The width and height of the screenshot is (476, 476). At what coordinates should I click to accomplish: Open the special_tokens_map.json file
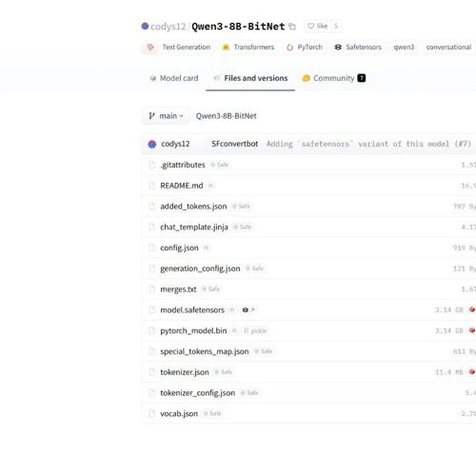pyautogui.click(x=205, y=351)
